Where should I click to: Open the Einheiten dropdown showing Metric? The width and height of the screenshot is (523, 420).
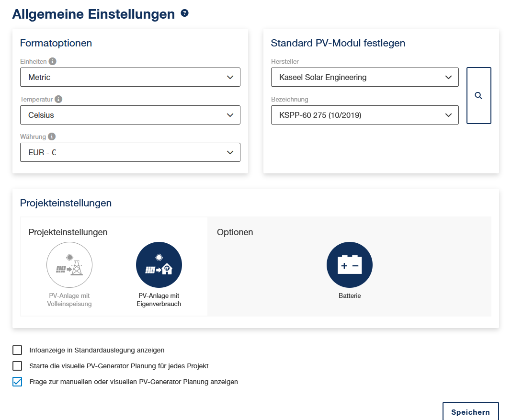tap(130, 77)
